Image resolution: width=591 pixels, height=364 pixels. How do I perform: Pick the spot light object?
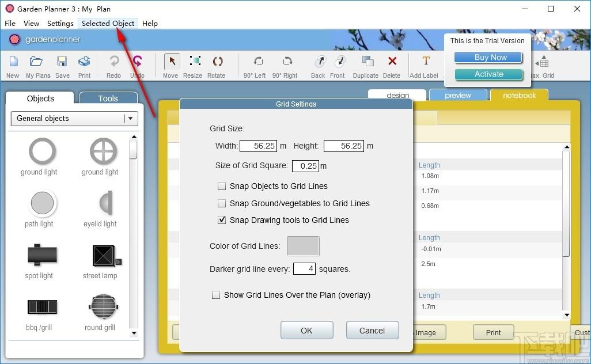42,255
